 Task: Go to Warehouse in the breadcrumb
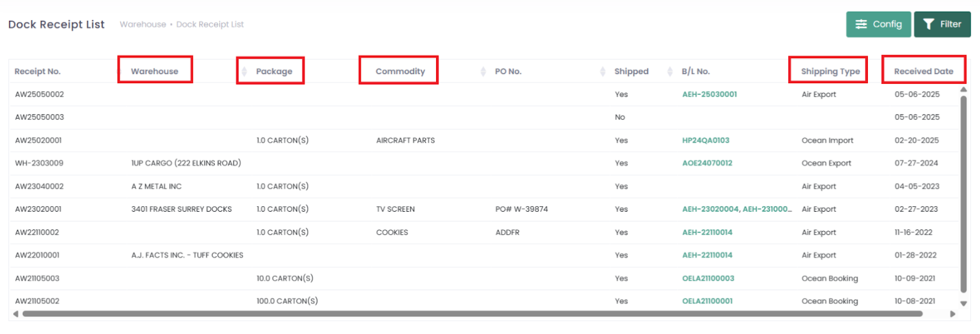143,24
